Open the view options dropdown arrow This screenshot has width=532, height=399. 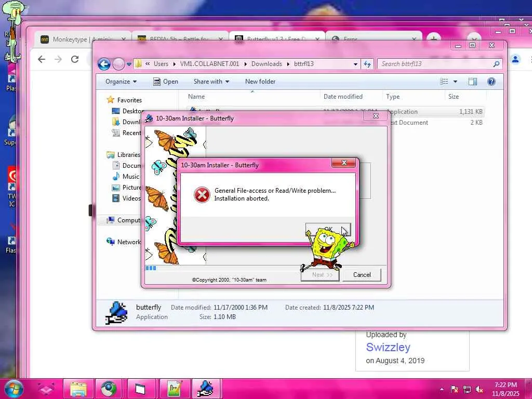pyautogui.click(x=455, y=82)
